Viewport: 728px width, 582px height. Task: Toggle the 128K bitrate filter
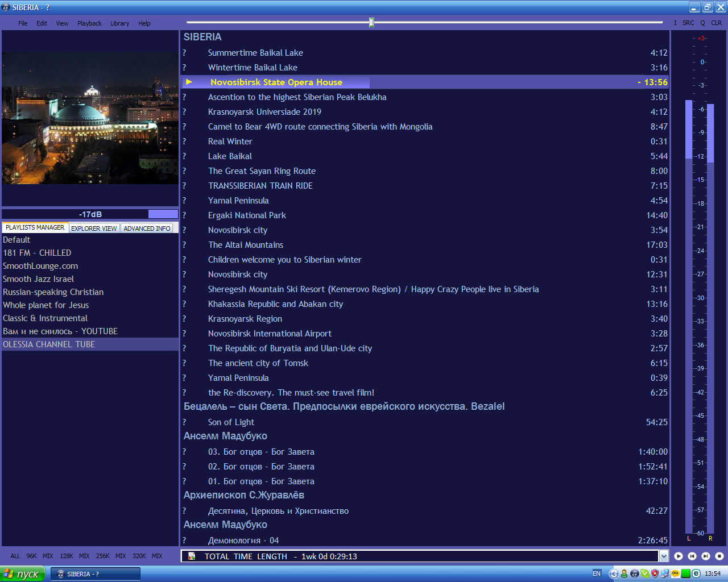pos(67,556)
